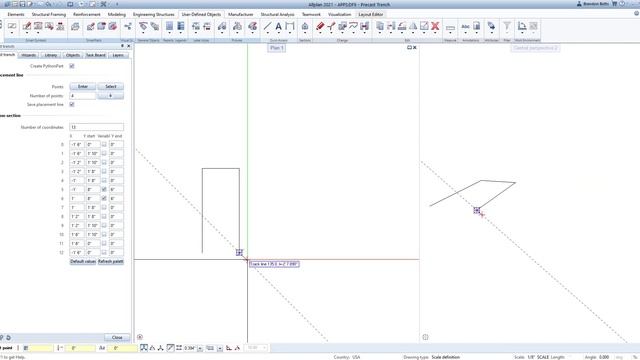Open dropdown arrow under the Text tool
Screen dimensions: 640x360
coord(278,33)
